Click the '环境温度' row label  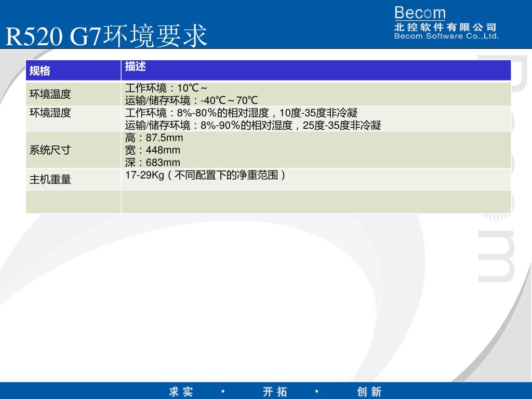click(x=50, y=94)
